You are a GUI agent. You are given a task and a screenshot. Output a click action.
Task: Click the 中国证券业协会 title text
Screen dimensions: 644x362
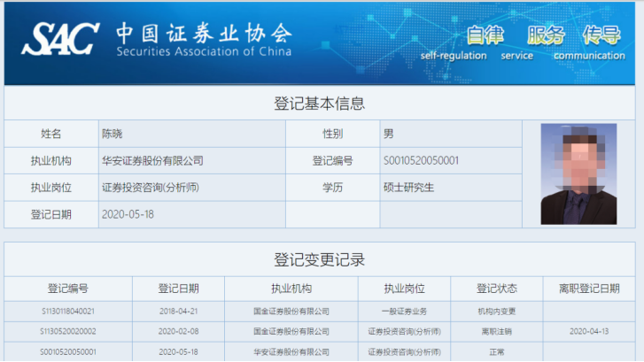[203, 33]
